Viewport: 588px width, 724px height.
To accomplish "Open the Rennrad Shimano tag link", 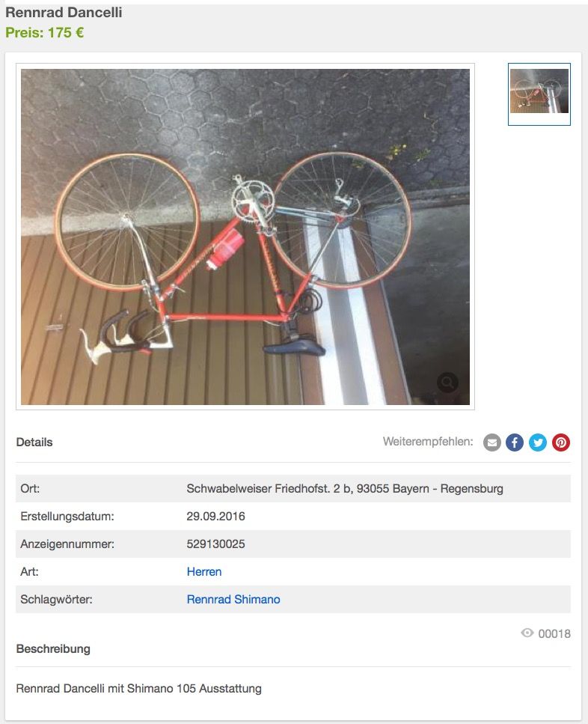I will click(233, 599).
